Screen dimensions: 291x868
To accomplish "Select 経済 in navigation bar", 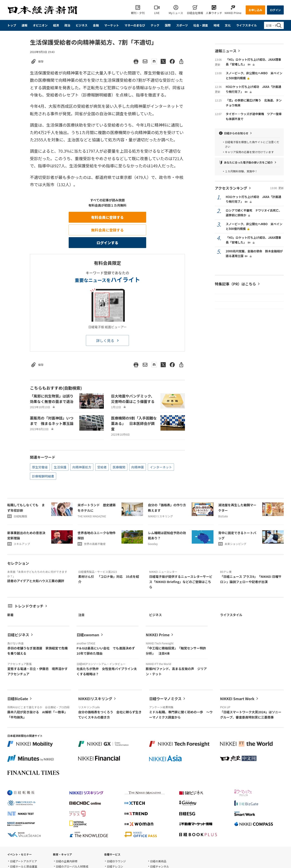I will (56, 25).
